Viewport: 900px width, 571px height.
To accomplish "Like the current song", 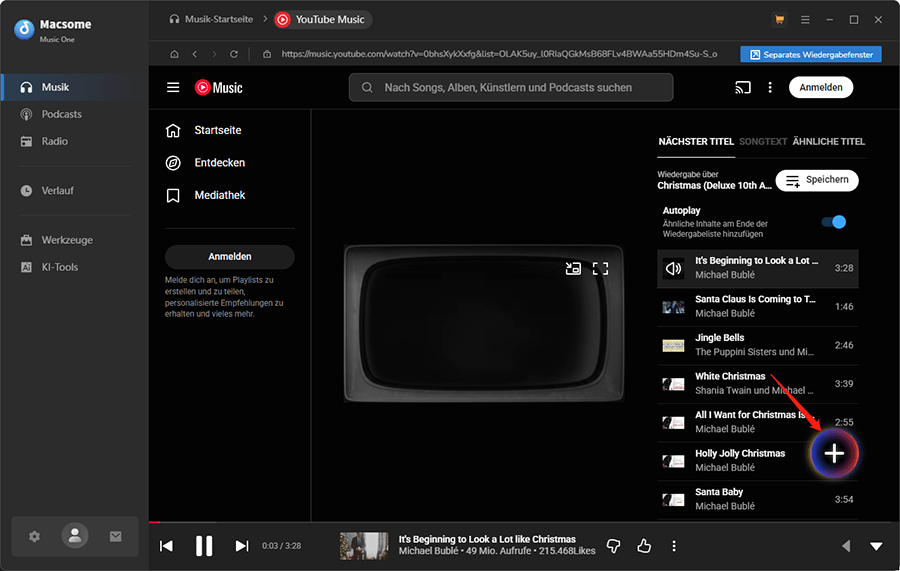I will pyautogui.click(x=644, y=546).
